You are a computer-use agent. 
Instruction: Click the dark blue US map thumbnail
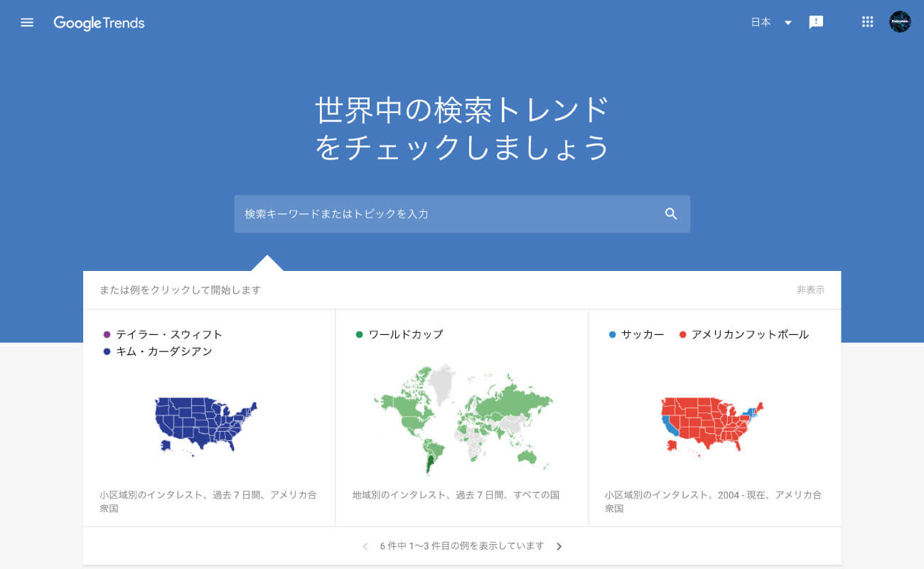point(205,426)
